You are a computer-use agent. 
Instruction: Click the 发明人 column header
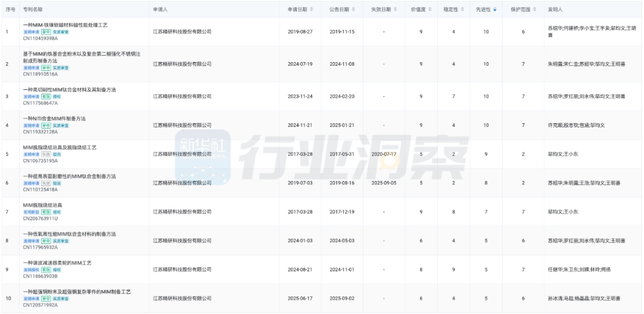[x=555, y=10]
